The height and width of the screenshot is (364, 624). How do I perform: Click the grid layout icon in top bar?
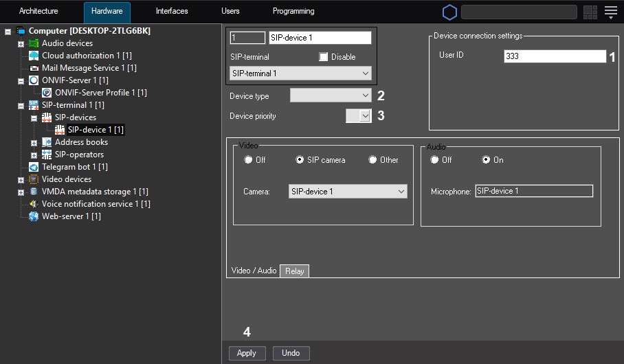click(590, 12)
